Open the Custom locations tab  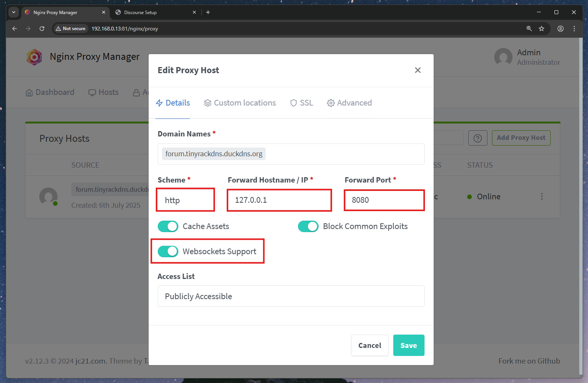coord(240,103)
